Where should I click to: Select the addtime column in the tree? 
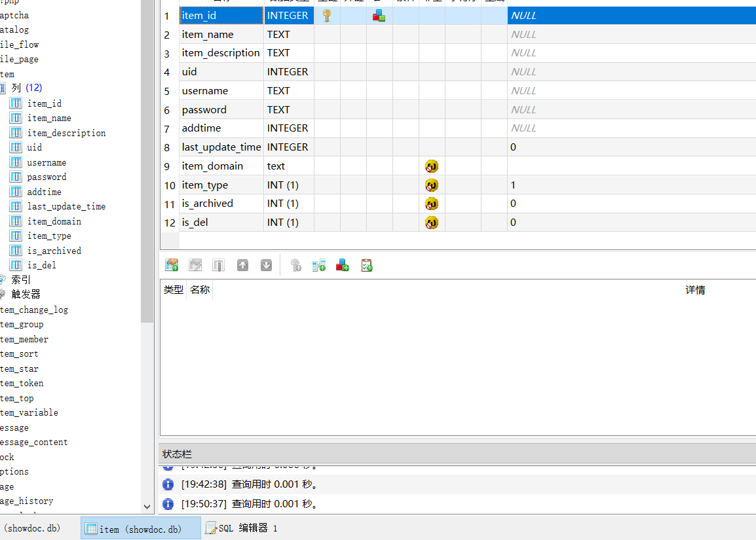tap(45, 192)
